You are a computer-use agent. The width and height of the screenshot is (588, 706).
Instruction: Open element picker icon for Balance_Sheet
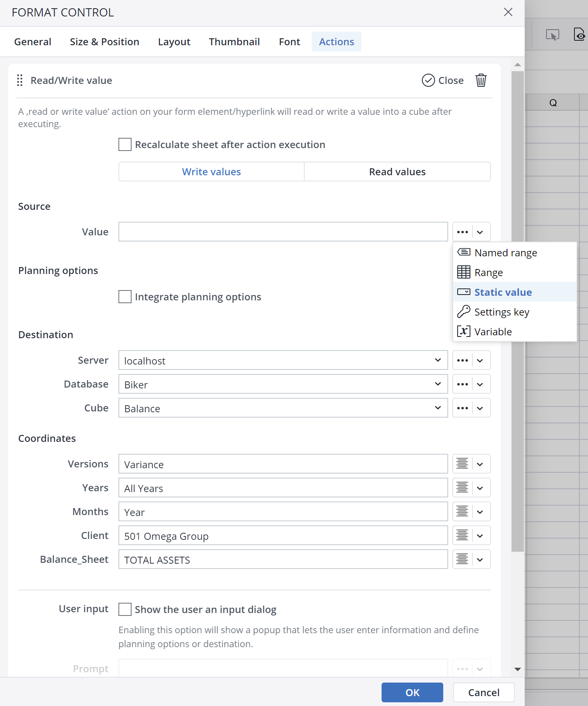click(x=463, y=560)
